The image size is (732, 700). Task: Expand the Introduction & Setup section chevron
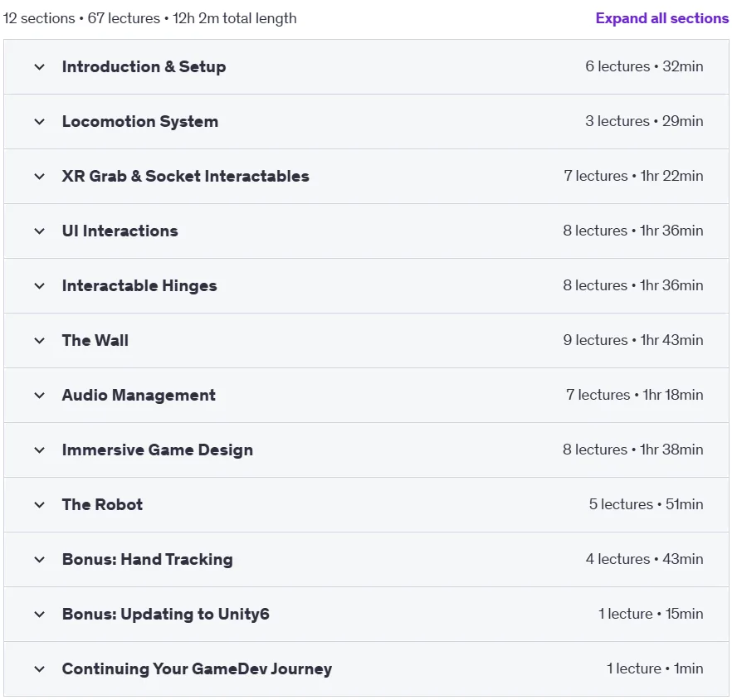coord(40,67)
